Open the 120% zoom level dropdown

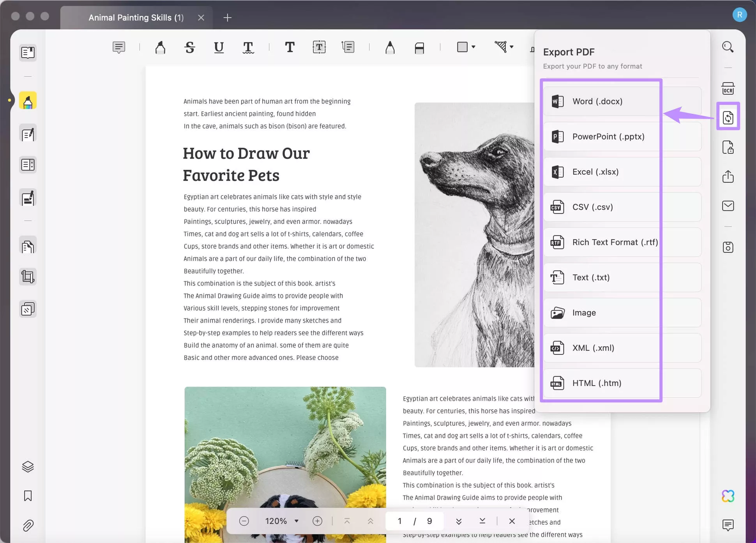[x=282, y=521]
